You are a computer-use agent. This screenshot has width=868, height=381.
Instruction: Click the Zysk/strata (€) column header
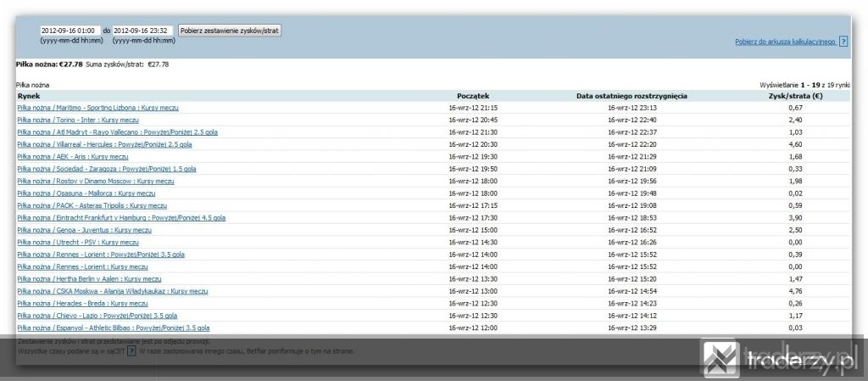pyautogui.click(x=795, y=96)
